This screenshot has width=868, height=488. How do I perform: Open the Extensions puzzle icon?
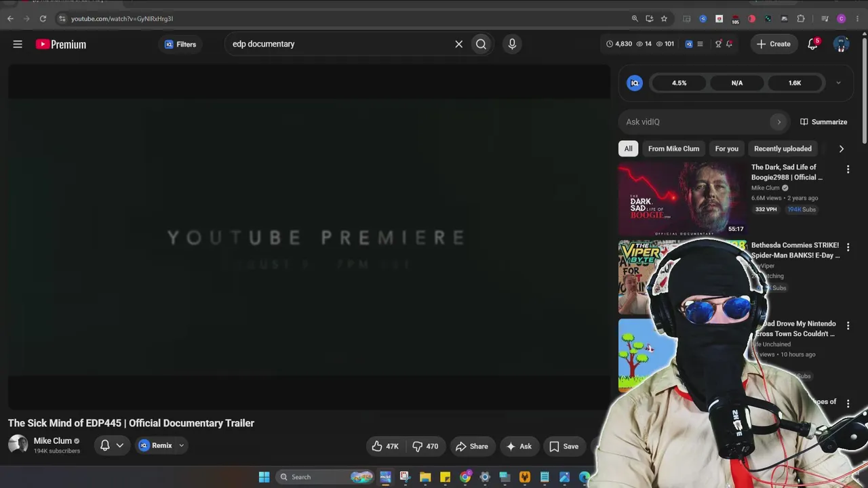pos(801,18)
